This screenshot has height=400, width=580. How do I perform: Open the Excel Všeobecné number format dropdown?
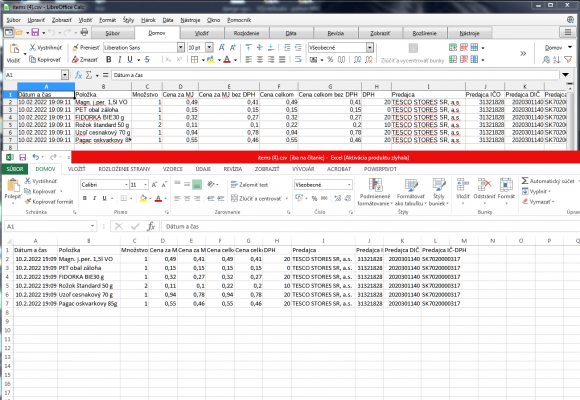[349, 185]
